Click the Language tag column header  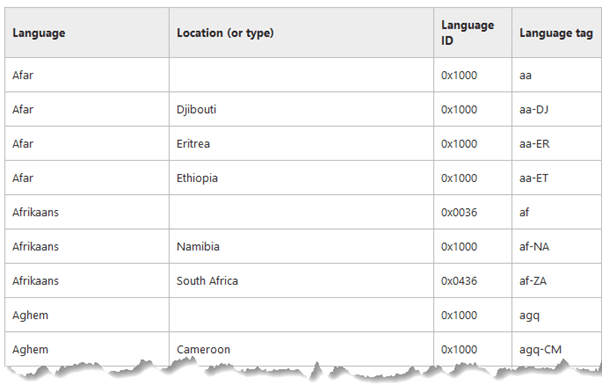pyautogui.click(x=556, y=33)
